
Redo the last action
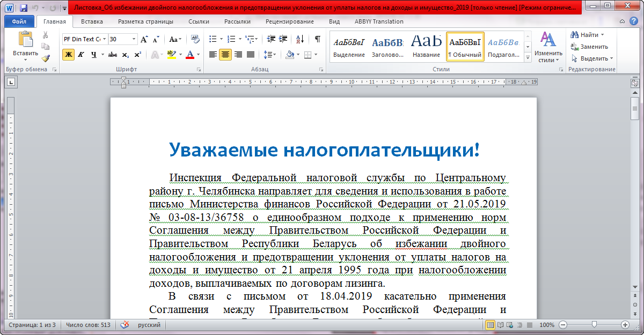52,8
